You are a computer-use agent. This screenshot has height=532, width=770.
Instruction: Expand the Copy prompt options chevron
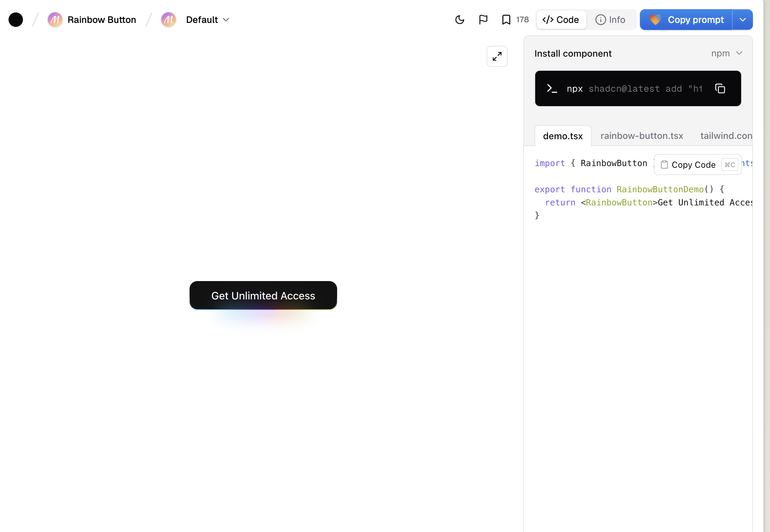pyautogui.click(x=743, y=20)
